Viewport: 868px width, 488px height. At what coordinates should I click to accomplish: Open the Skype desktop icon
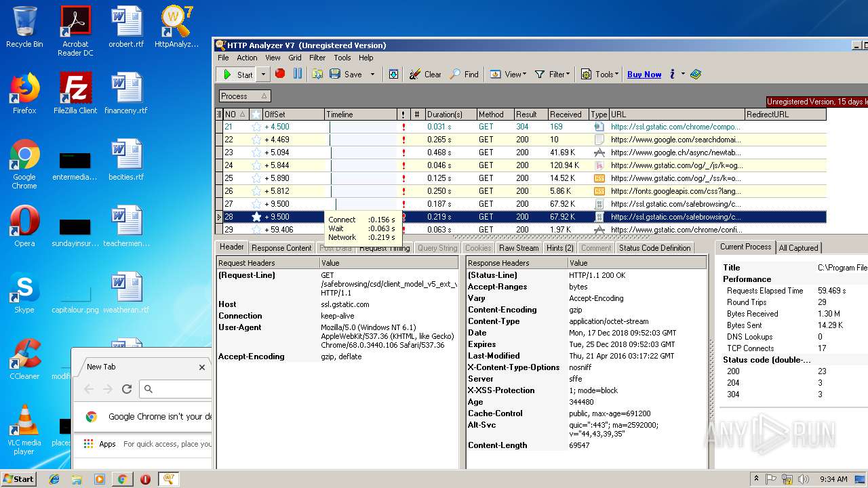24,292
